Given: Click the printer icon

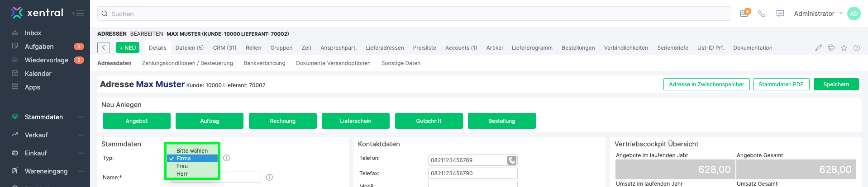Looking at the screenshot, I should coord(831,48).
